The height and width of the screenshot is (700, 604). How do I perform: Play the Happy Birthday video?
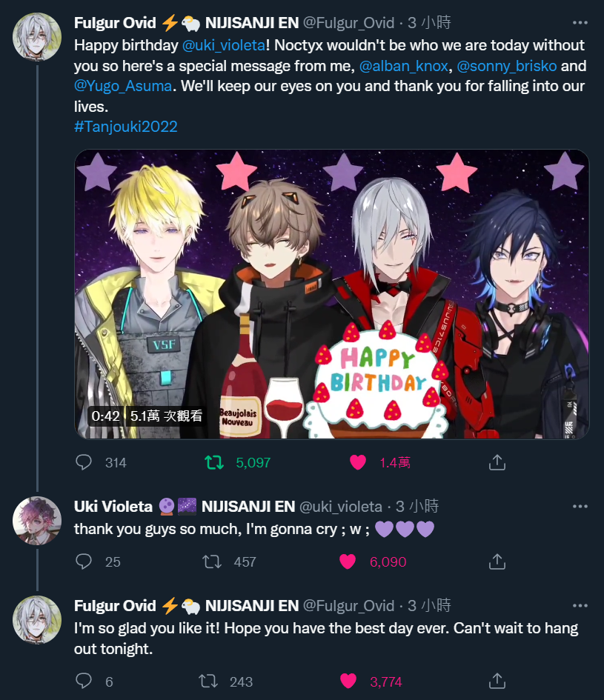coord(331,294)
